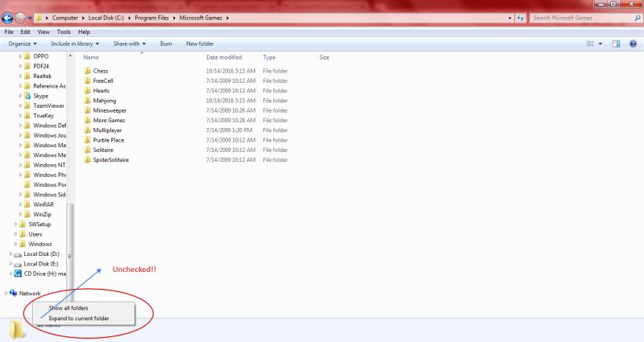
Task: Open the recent pages dropdown arrow
Action: click(x=30, y=19)
